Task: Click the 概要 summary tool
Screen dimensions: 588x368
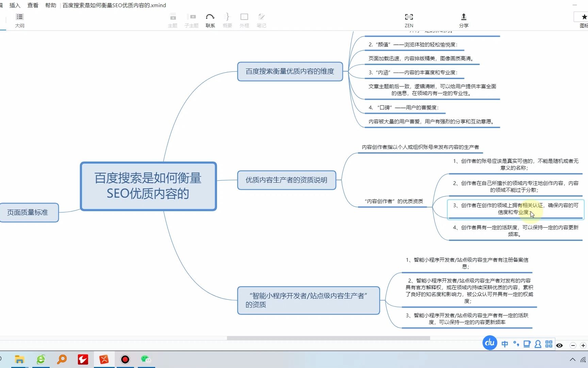Action: pos(227,20)
